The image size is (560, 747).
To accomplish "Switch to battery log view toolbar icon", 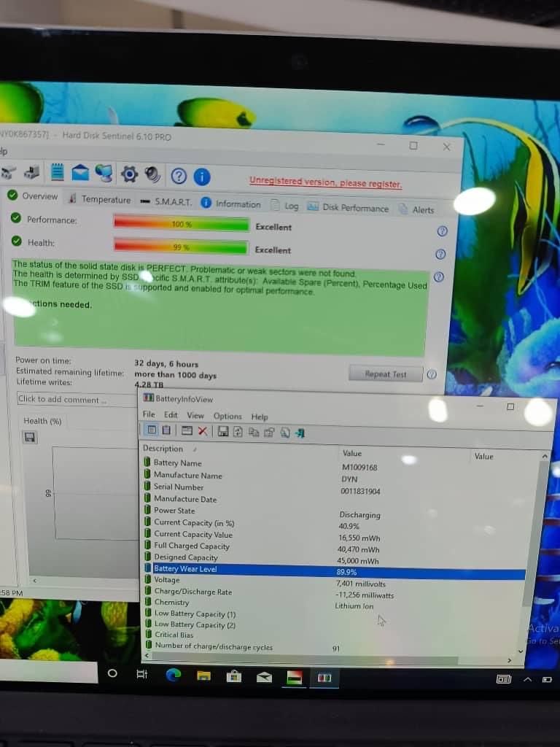I will [166, 430].
